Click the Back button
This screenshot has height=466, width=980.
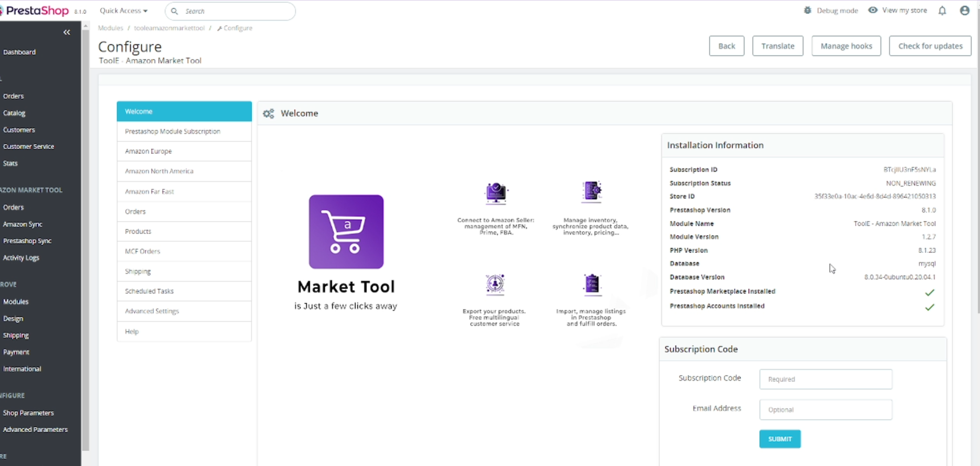click(726, 46)
